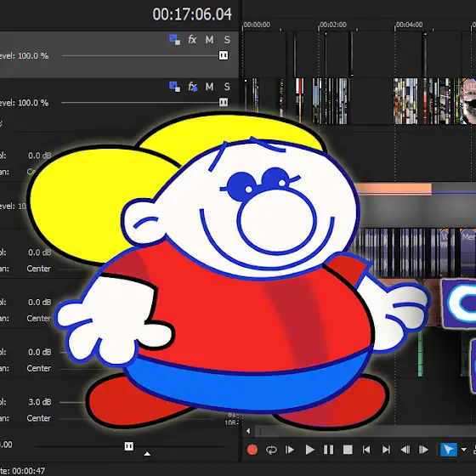The width and height of the screenshot is (476, 476).
Task: Open the fx icon with the blue dot
Action: tap(192, 87)
